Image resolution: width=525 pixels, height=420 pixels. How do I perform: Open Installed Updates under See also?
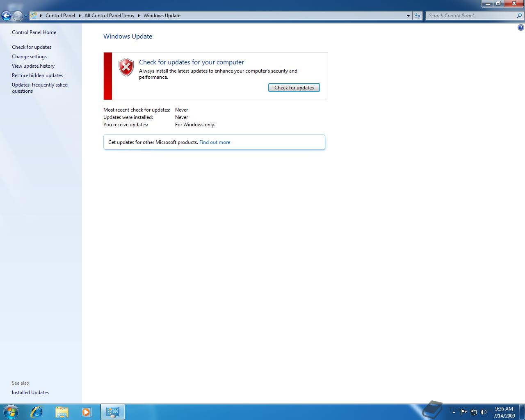pos(30,393)
